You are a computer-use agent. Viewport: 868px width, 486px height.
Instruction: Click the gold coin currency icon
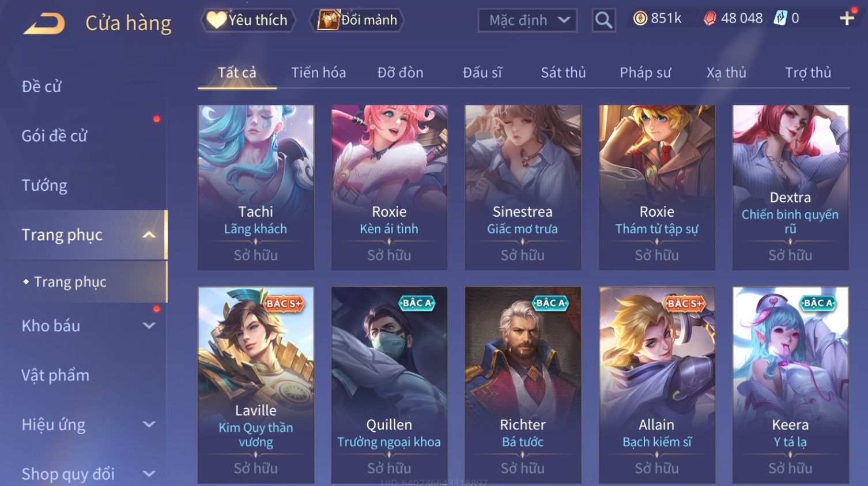[640, 18]
